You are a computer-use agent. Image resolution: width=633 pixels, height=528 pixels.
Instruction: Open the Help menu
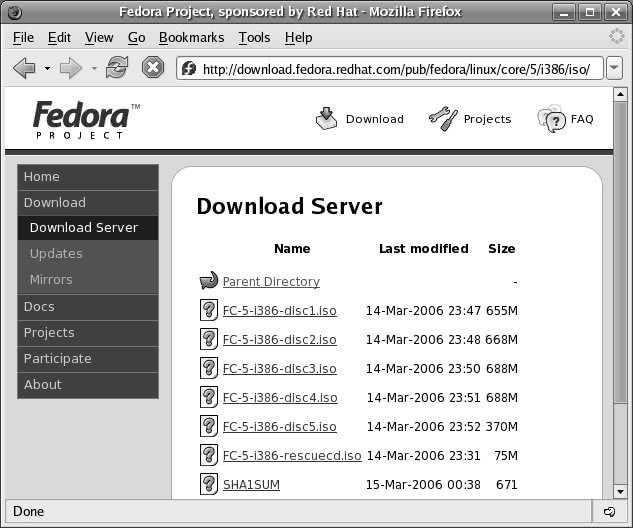[298, 38]
